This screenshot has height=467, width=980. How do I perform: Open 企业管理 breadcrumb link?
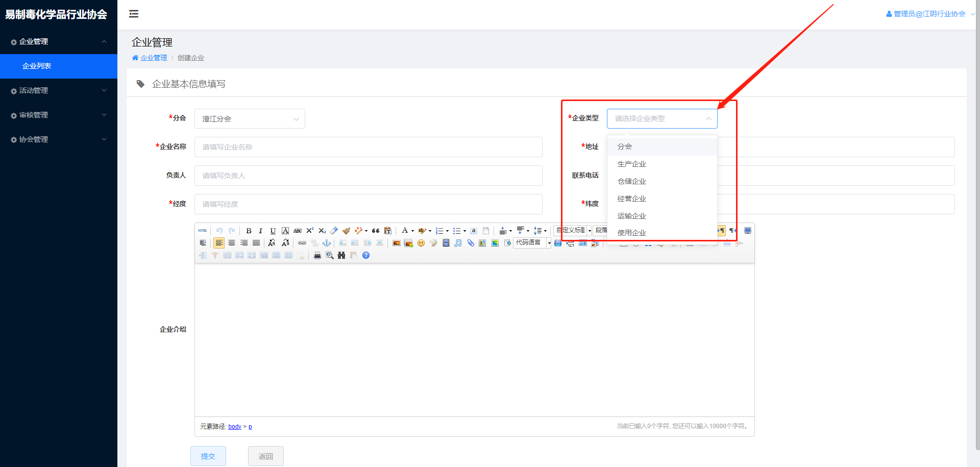click(154, 58)
